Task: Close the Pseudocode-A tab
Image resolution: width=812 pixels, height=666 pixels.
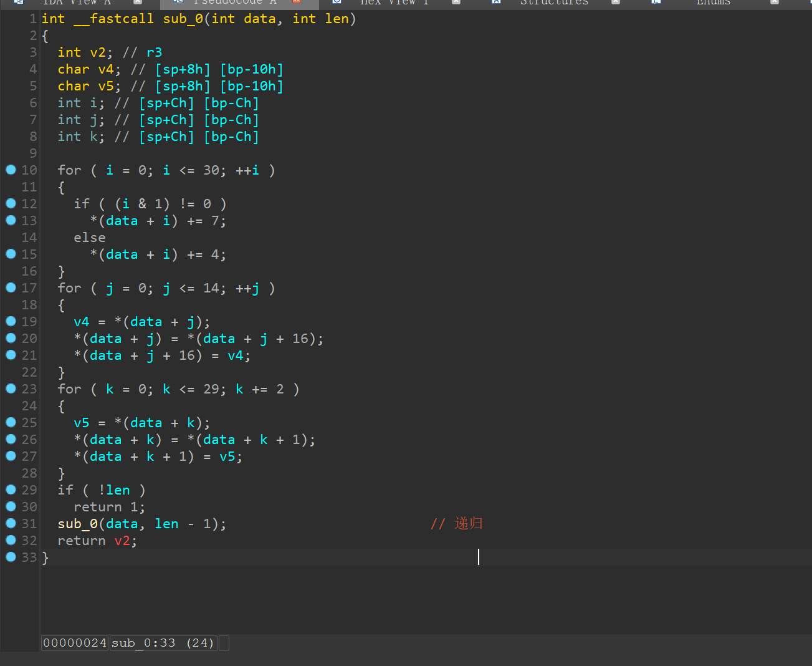Action: click(x=297, y=2)
